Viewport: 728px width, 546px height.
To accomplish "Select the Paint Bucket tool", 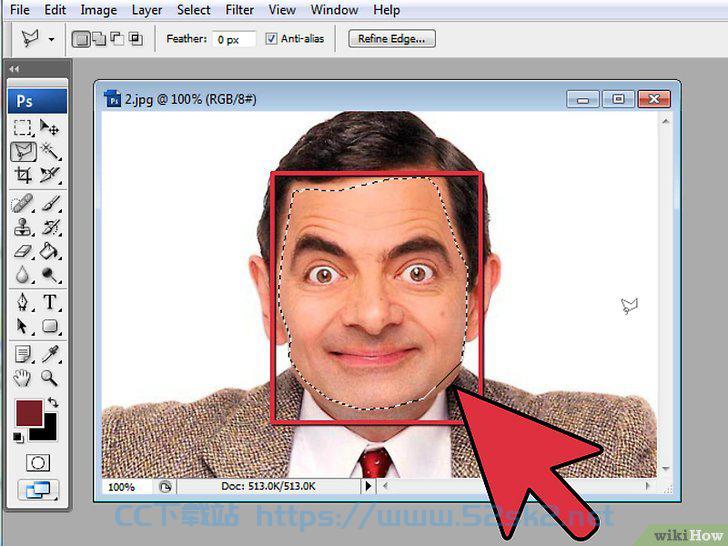I will [49, 251].
